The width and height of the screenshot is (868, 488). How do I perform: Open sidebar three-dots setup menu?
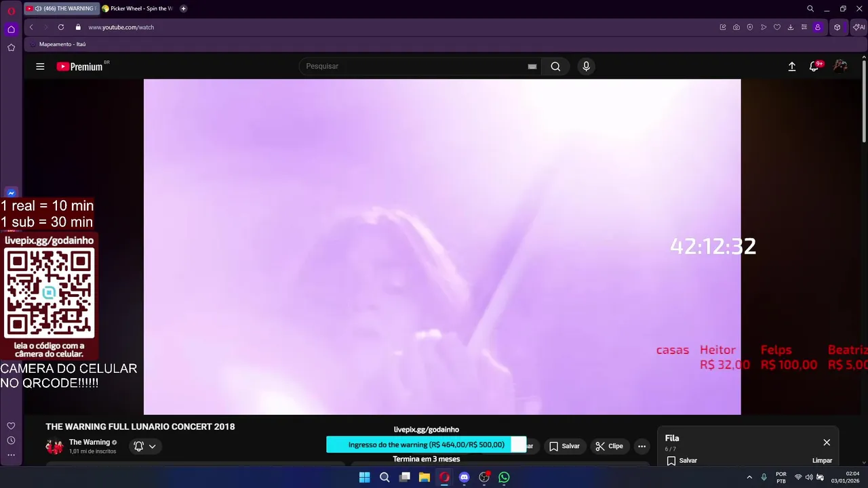11,455
